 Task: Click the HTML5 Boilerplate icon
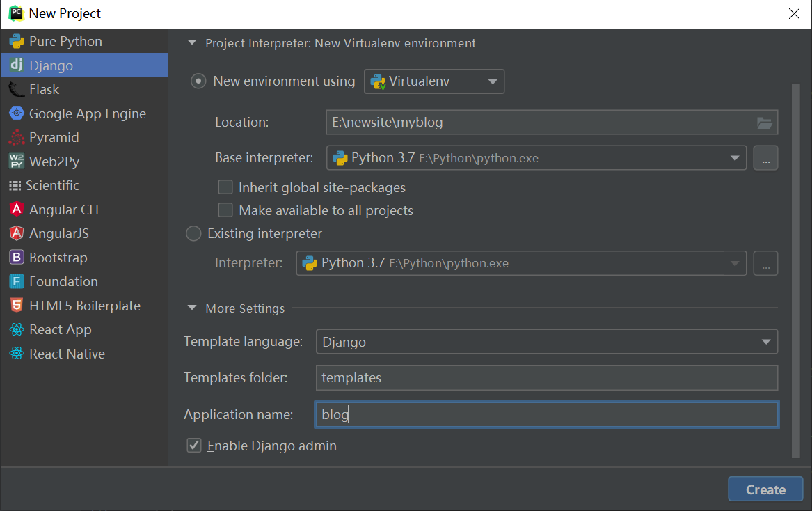pyautogui.click(x=17, y=306)
